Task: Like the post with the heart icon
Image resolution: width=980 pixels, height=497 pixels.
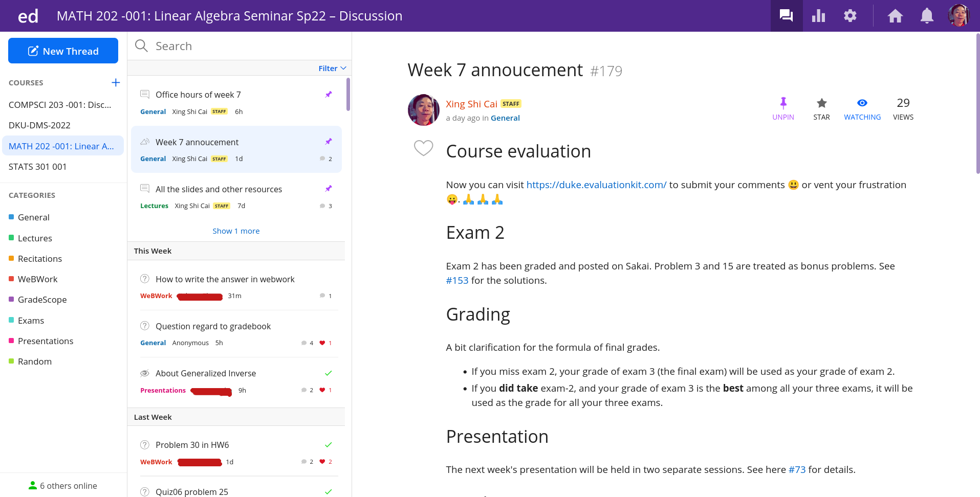Action: (x=423, y=148)
